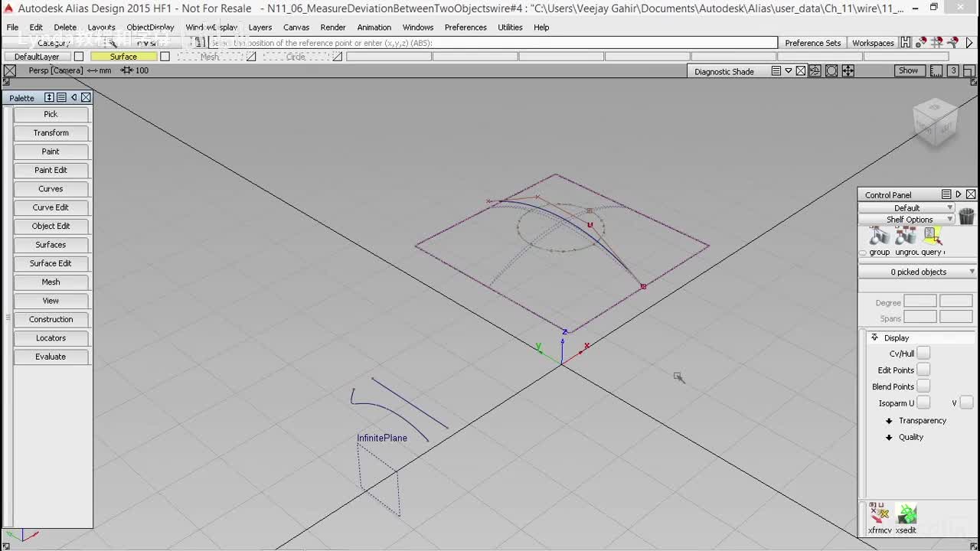Open the Render menu
This screenshot has height=551, width=980.
[332, 28]
